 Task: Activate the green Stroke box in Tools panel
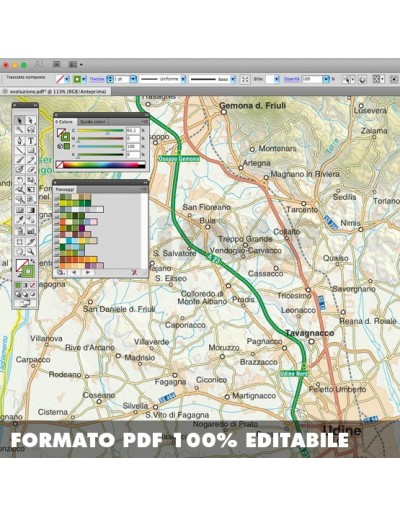click(x=28, y=271)
